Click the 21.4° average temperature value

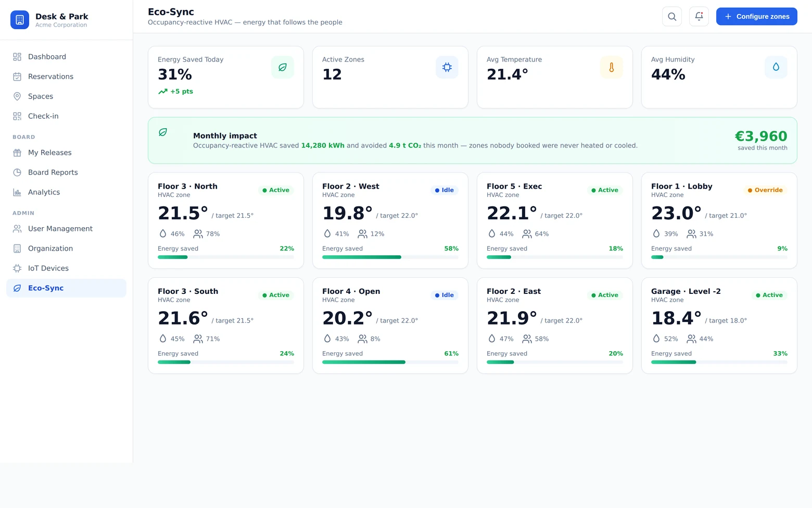point(508,75)
